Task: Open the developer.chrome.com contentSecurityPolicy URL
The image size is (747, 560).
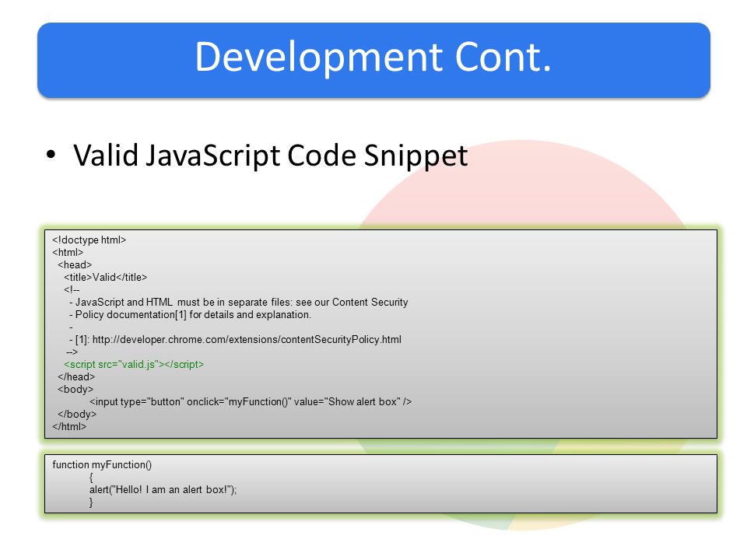Action: 247,340
